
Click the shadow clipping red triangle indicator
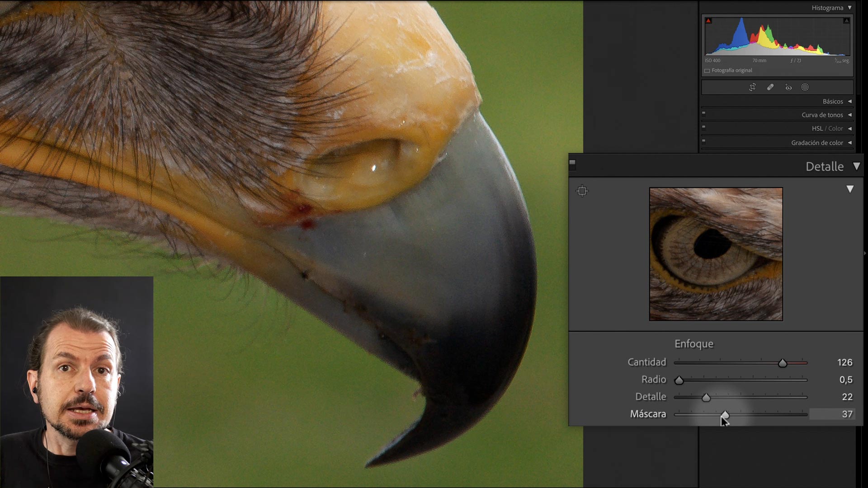pos(708,21)
